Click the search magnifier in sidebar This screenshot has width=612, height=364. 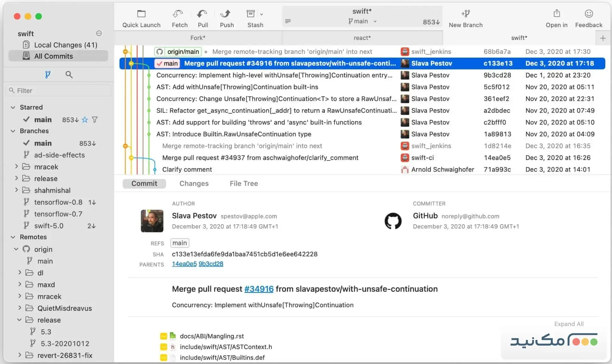tap(69, 75)
